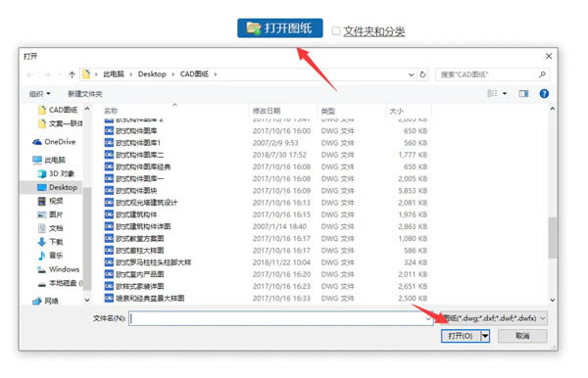Click the search magnifier icon
The width and height of the screenshot is (588, 378).
point(542,74)
